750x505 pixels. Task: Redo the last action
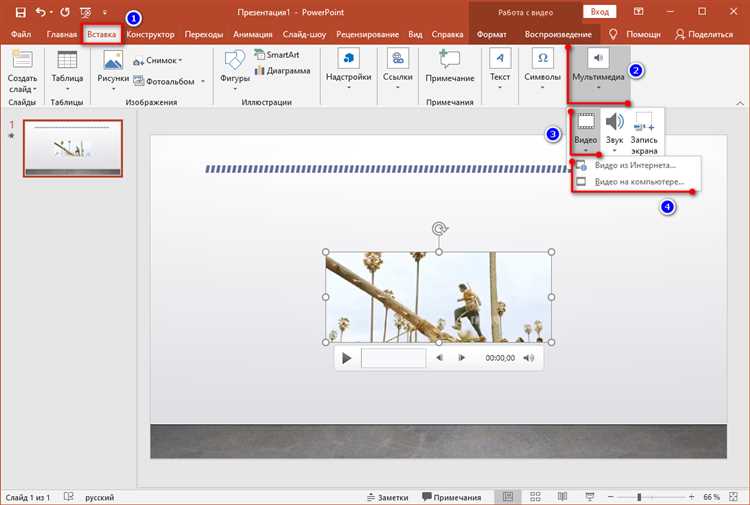pyautogui.click(x=65, y=12)
